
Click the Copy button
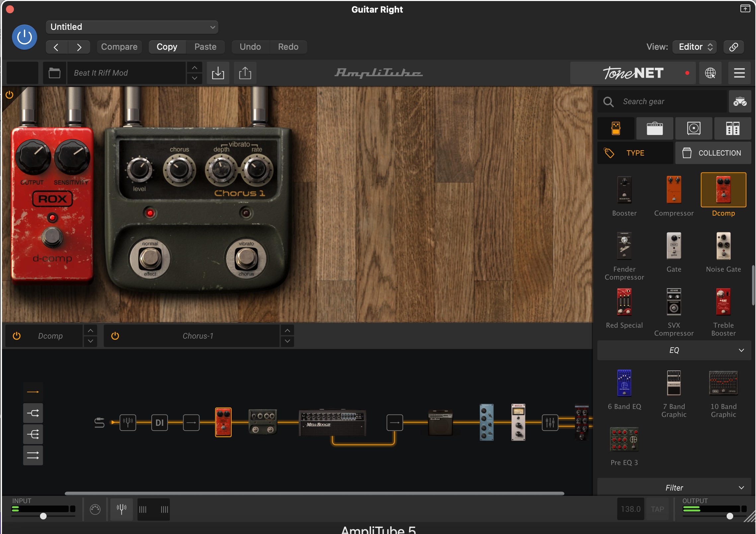(167, 47)
